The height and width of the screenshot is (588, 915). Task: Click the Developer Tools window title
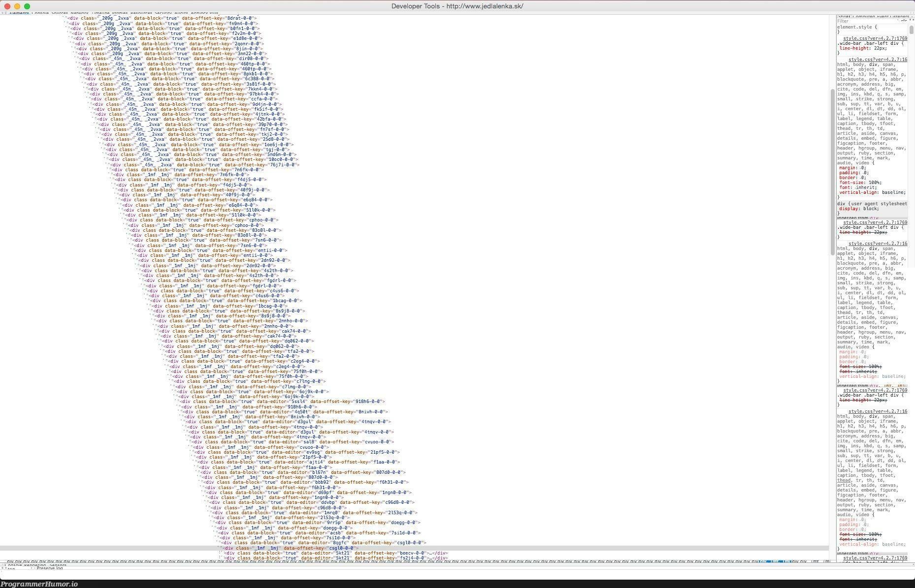click(x=457, y=6)
